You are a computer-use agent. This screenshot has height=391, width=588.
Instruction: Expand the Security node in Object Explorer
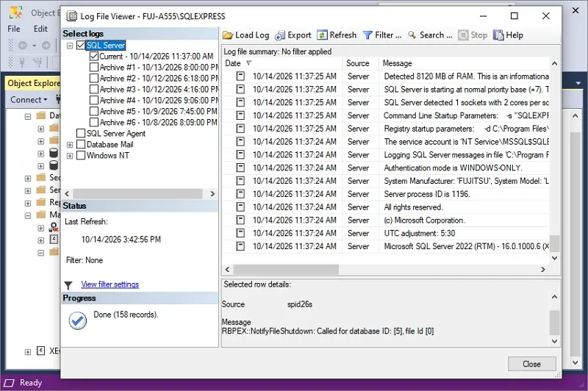point(28,179)
